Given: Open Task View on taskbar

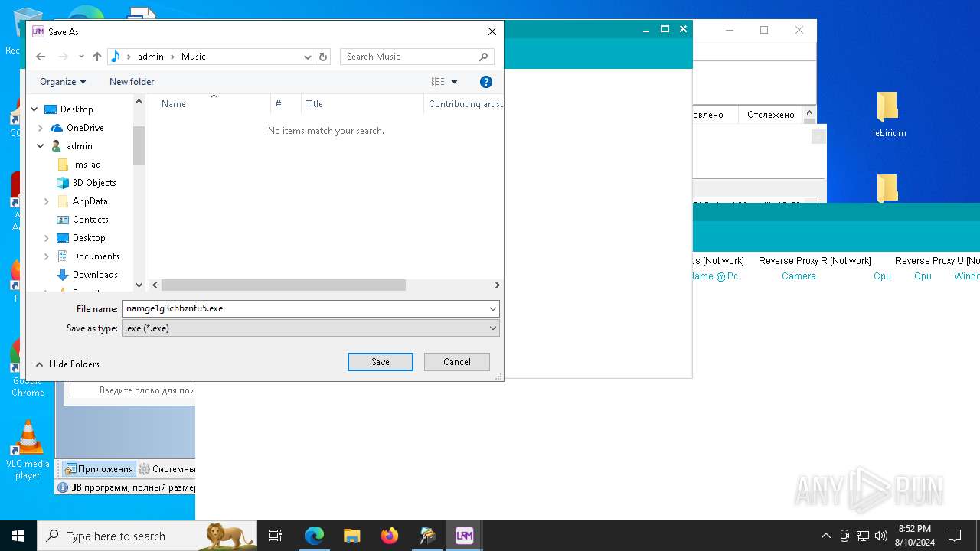Looking at the screenshot, I should click(x=276, y=536).
